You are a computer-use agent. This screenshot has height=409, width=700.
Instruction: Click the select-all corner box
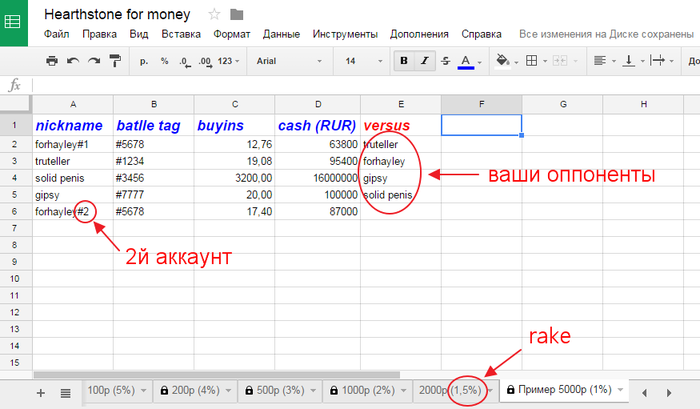click(16, 104)
